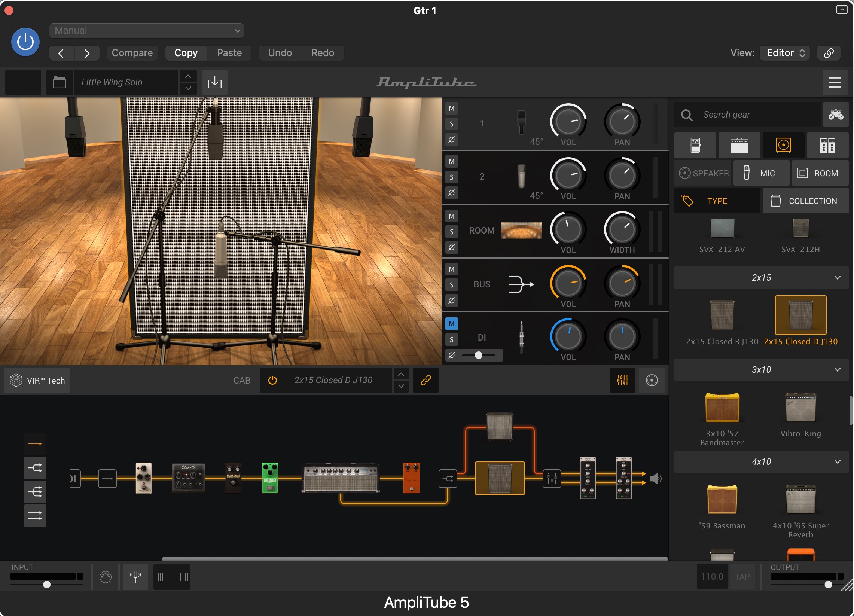Select the stomp pedal gear category
This screenshot has width=854, height=616.
click(x=695, y=145)
